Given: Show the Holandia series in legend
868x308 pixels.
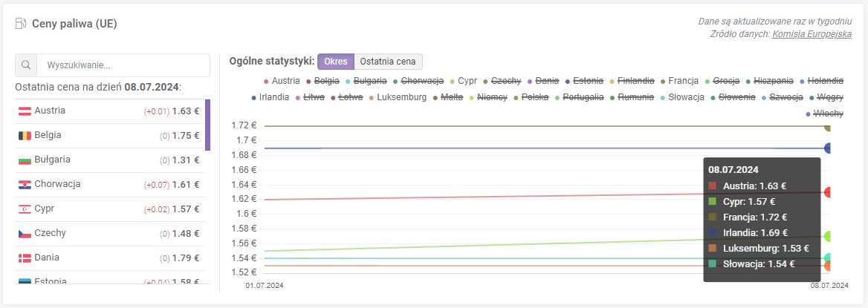Looking at the screenshot, I should (821, 81).
